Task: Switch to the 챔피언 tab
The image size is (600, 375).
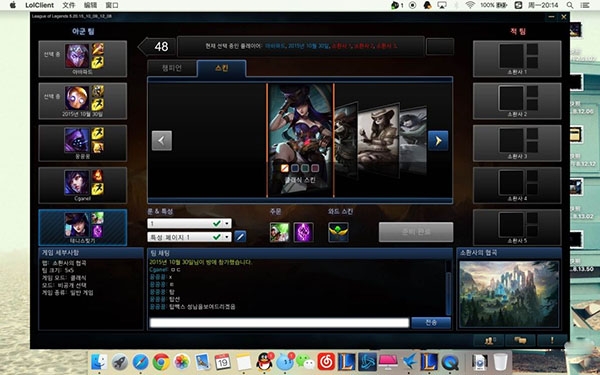Action: [x=172, y=68]
